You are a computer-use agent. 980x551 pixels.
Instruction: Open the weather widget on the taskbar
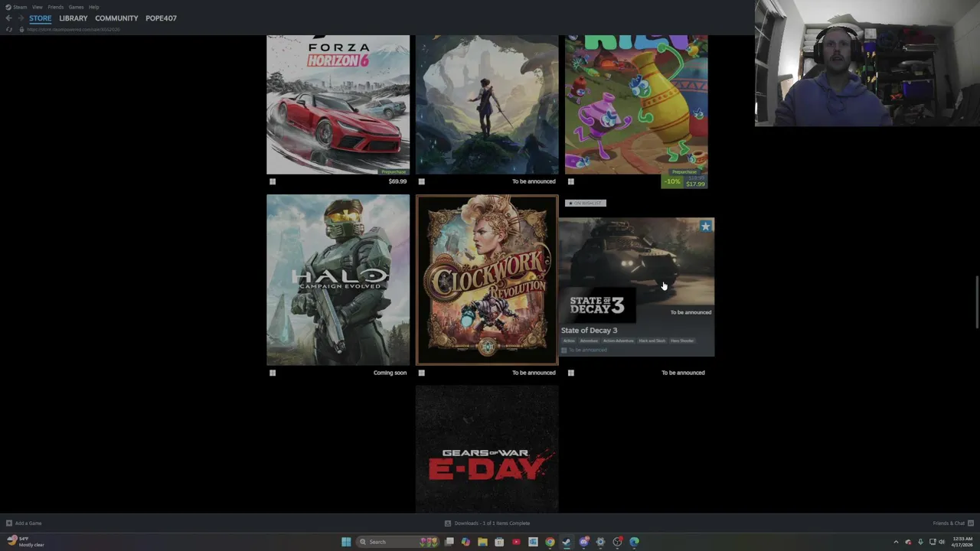(25, 542)
